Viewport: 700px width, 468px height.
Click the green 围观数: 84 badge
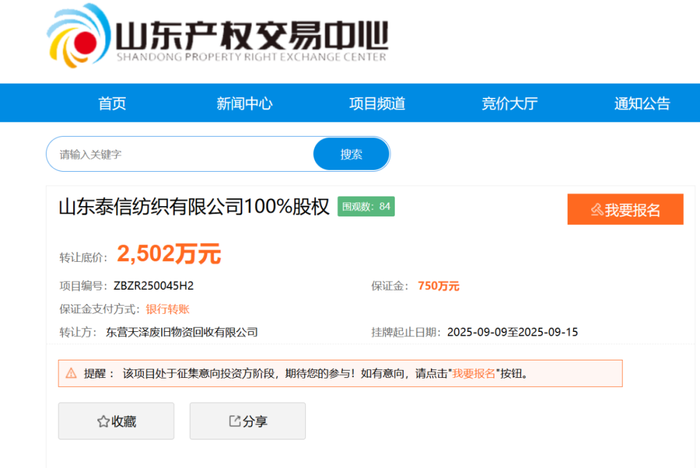click(366, 206)
